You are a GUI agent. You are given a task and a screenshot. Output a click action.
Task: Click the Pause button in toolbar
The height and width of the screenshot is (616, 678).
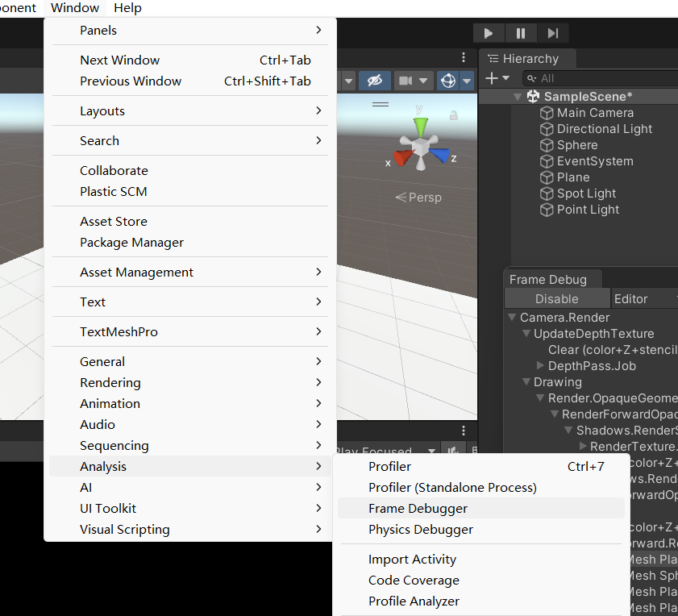[x=521, y=33]
